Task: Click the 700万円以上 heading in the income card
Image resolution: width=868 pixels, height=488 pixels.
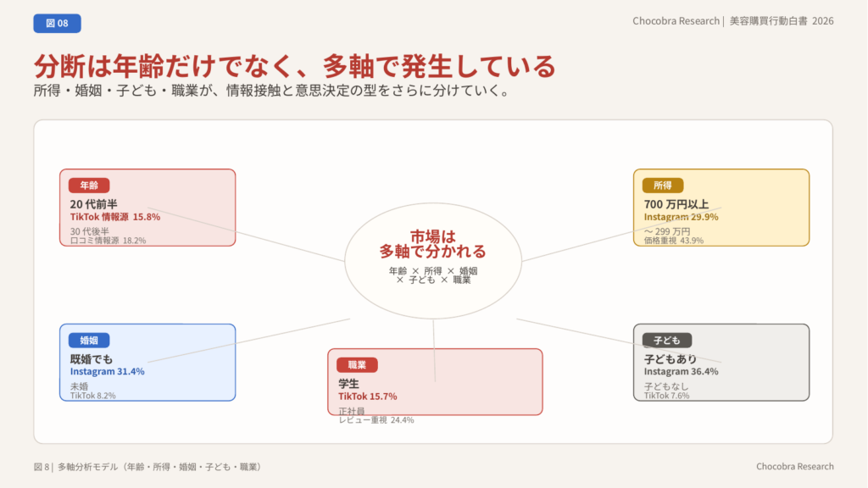Action: (676, 203)
